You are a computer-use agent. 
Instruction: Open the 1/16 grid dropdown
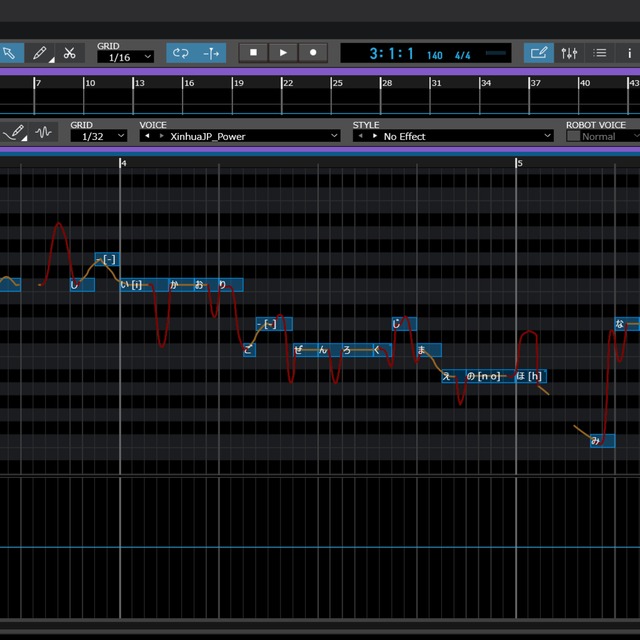point(125,57)
